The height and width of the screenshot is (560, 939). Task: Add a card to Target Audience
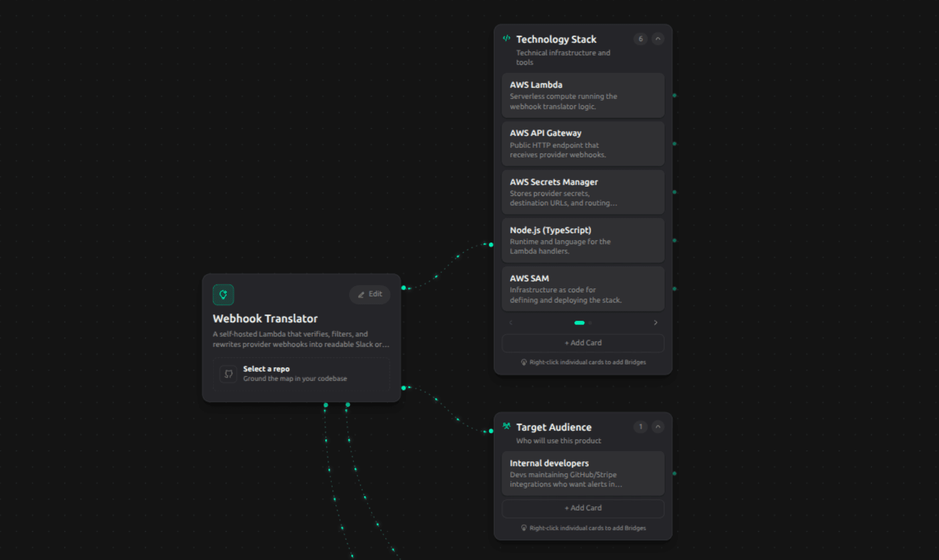coord(583,508)
